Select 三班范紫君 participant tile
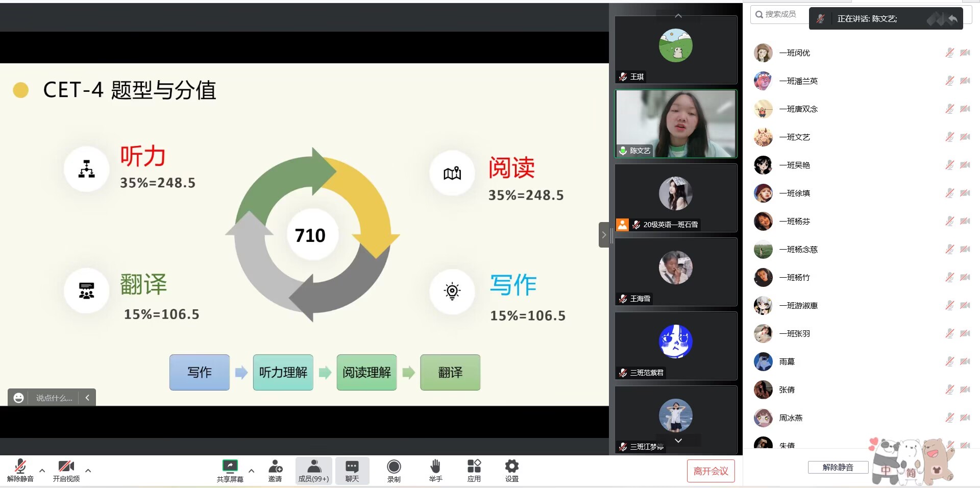This screenshot has width=980, height=488. tap(676, 346)
